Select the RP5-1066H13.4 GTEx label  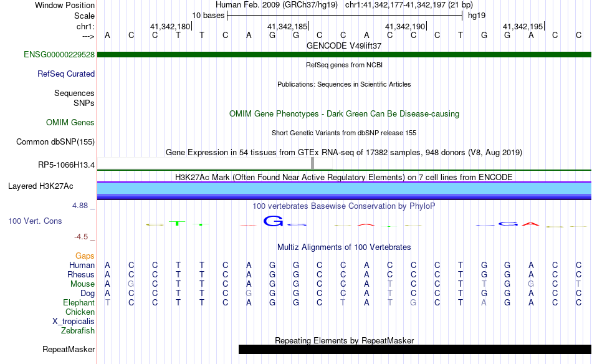coord(66,165)
